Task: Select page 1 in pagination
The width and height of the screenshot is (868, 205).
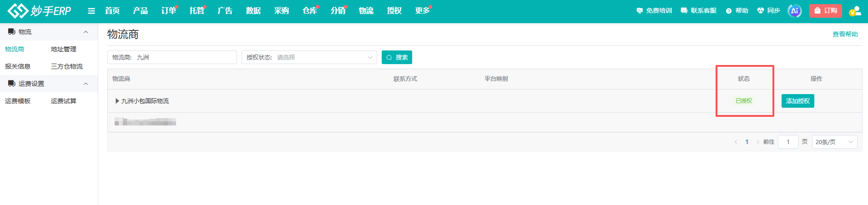Action: [x=747, y=142]
